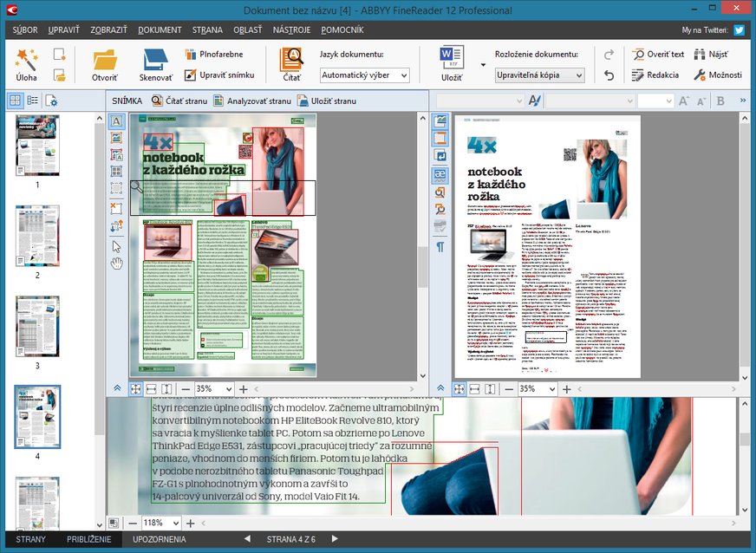This screenshot has width=756, height=553.
Task: Expand the Rozloženie dokumentu layout dropdown
Action: coord(539,75)
